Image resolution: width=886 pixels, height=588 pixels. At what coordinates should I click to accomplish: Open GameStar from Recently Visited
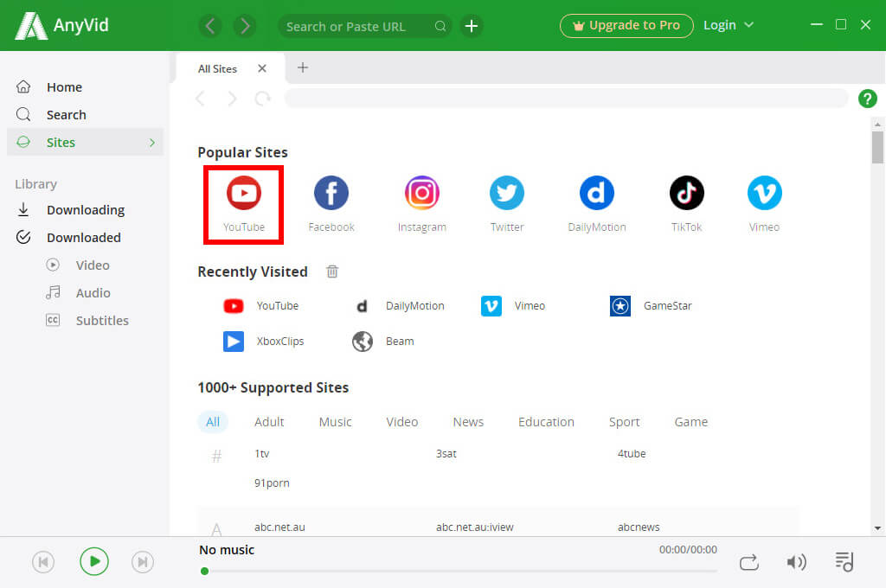pyautogui.click(x=651, y=305)
